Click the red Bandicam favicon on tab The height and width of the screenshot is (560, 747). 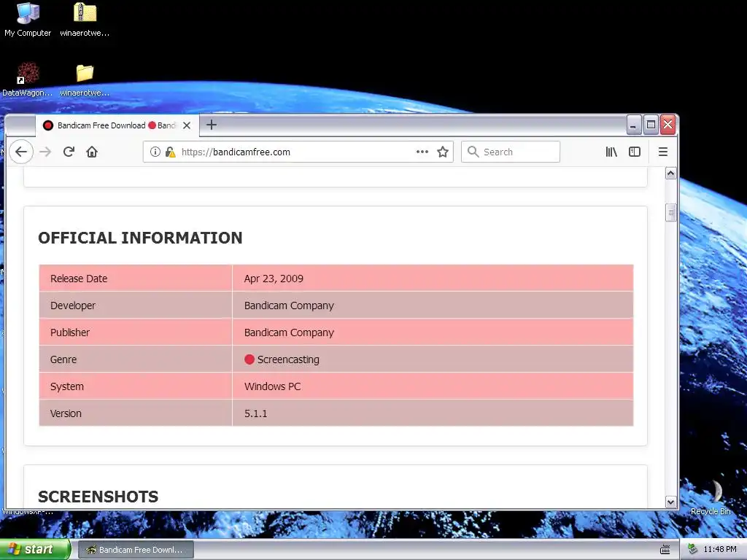point(48,125)
